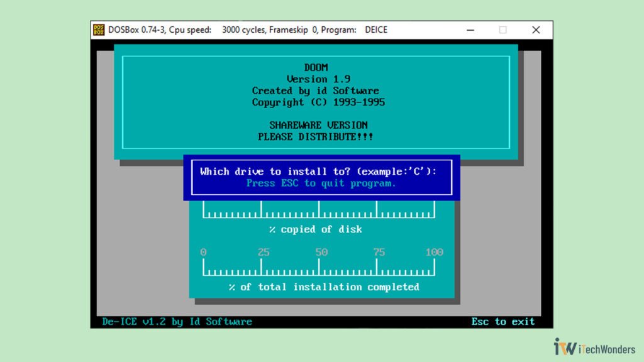This screenshot has height=362, width=644.
Task: Click the 'PLEASE DISTRIBUTE!!!' banner text
Action: (316, 136)
